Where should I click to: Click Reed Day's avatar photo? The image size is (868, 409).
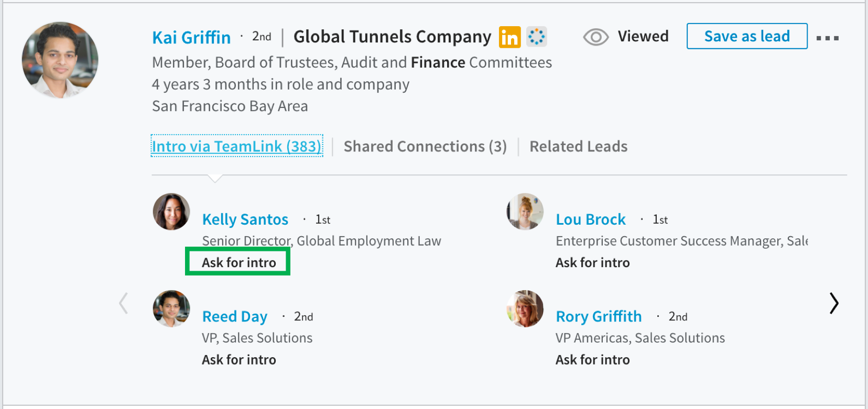coord(171,309)
